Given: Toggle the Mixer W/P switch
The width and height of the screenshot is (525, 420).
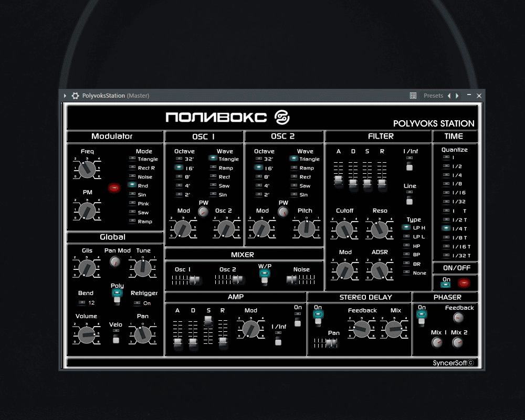Looking at the screenshot, I should pyautogui.click(x=265, y=276).
